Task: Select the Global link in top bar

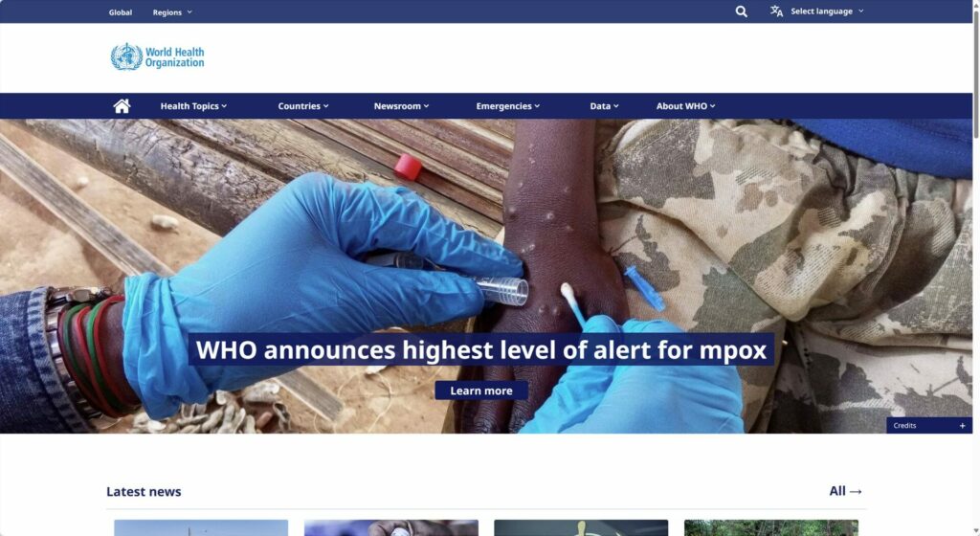Action: 120,12
